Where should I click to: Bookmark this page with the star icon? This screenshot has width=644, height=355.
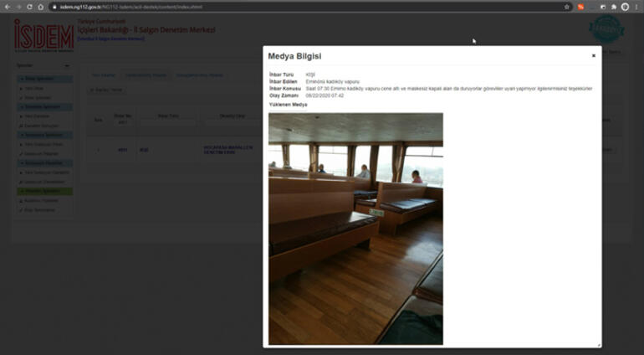tap(566, 7)
